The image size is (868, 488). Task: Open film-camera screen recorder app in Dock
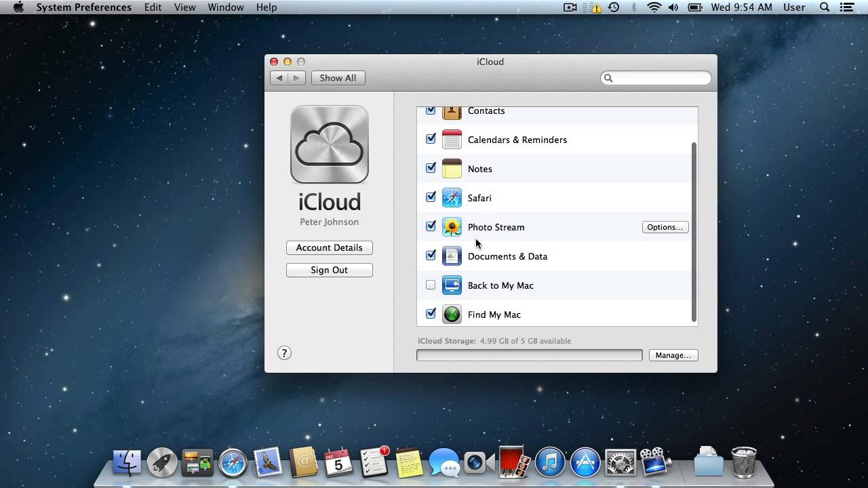656,463
